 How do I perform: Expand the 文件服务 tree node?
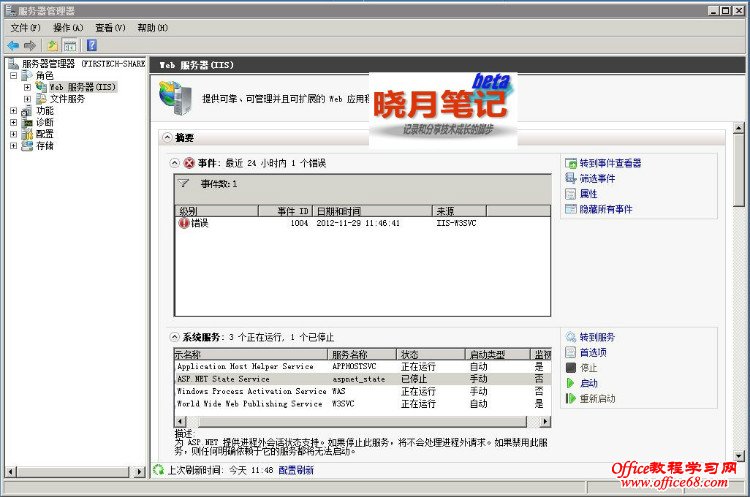point(27,99)
